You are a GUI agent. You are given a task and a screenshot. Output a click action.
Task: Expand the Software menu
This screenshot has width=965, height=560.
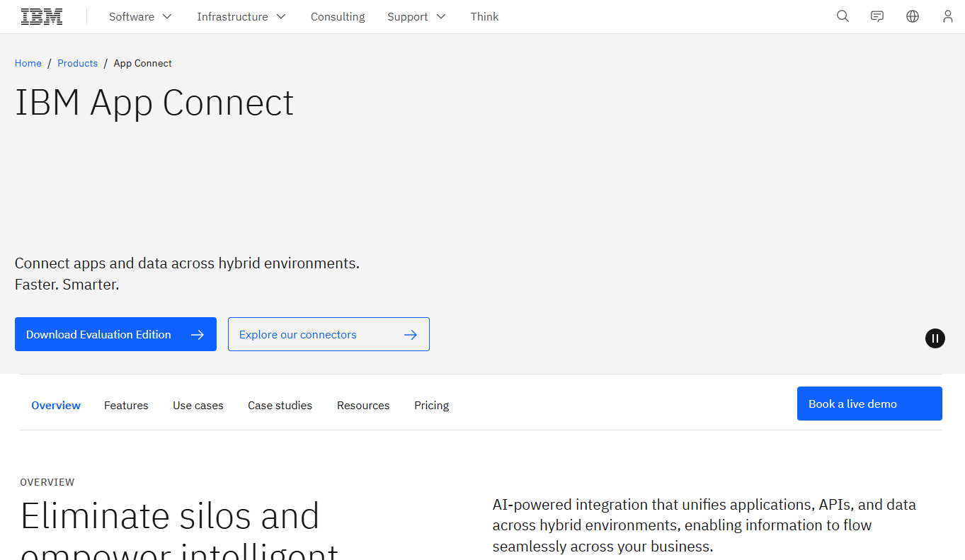[140, 16]
